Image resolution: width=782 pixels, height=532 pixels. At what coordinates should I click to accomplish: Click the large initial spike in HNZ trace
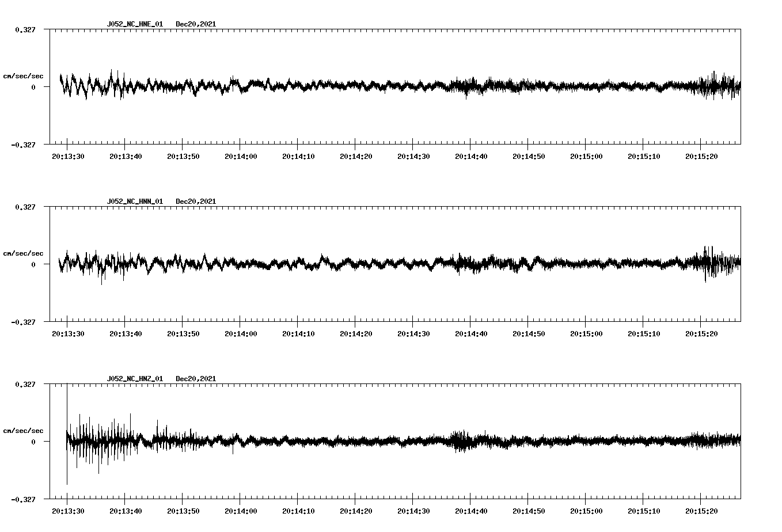[x=67, y=435]
